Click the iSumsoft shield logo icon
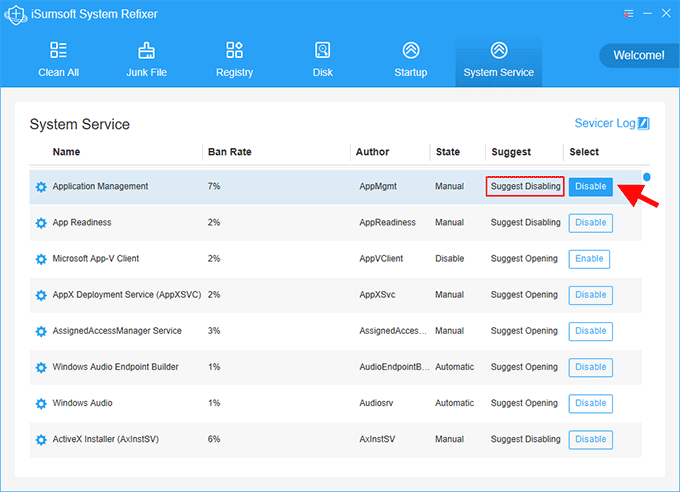Image resolution: width=680 pixels, height=492 pixels. pyautogui.click(x=16, y=14)
